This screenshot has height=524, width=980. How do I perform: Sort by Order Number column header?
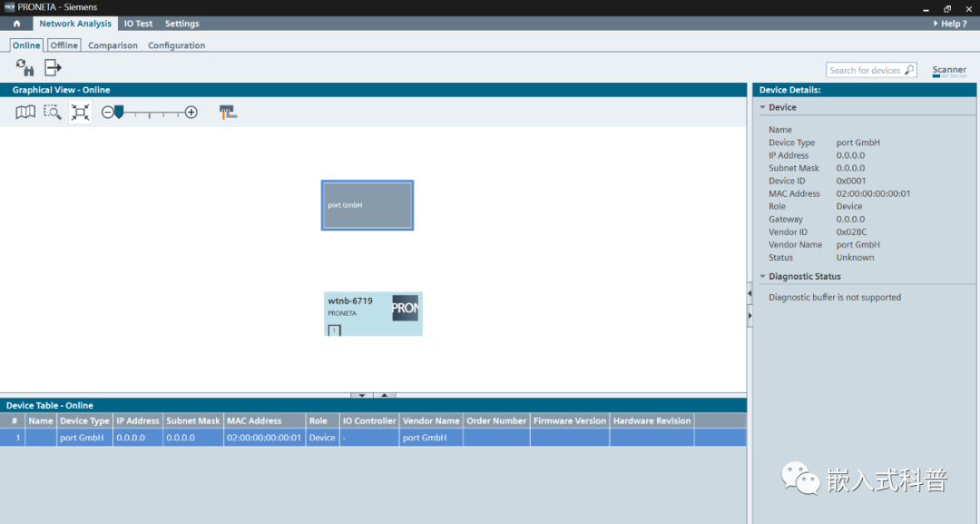coord(496,420)
